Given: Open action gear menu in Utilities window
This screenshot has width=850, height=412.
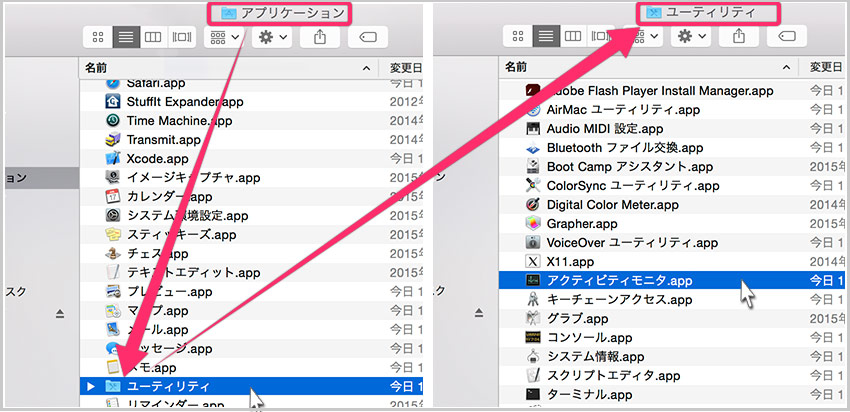Looking at the screenshot, I should (x=691, y=36).
